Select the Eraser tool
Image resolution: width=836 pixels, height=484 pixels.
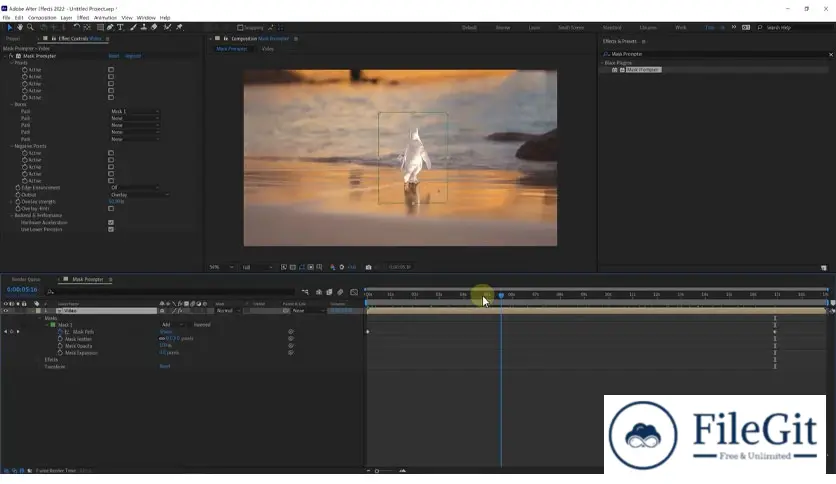154,27
